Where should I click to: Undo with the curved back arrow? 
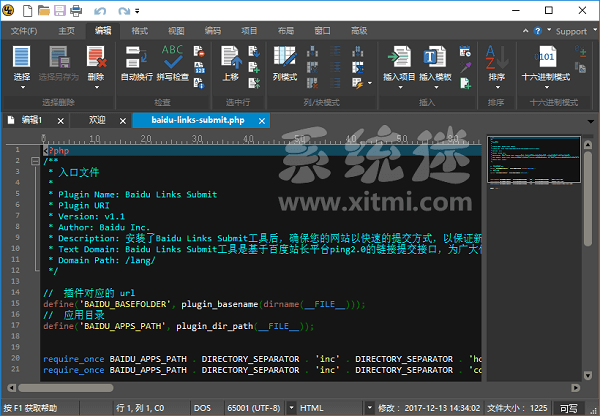[x=100, y=11]
